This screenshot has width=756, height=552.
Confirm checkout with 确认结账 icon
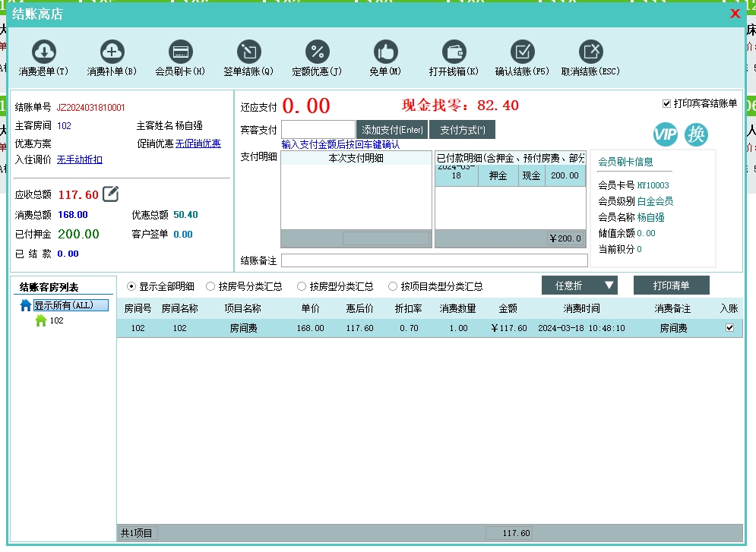(x=522, y=52)
